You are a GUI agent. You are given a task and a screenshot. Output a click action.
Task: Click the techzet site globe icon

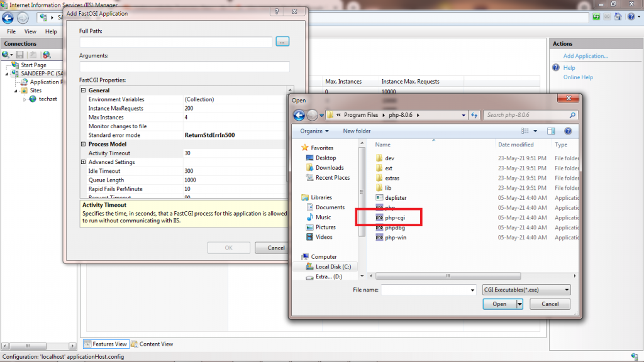tap(33, 99)
